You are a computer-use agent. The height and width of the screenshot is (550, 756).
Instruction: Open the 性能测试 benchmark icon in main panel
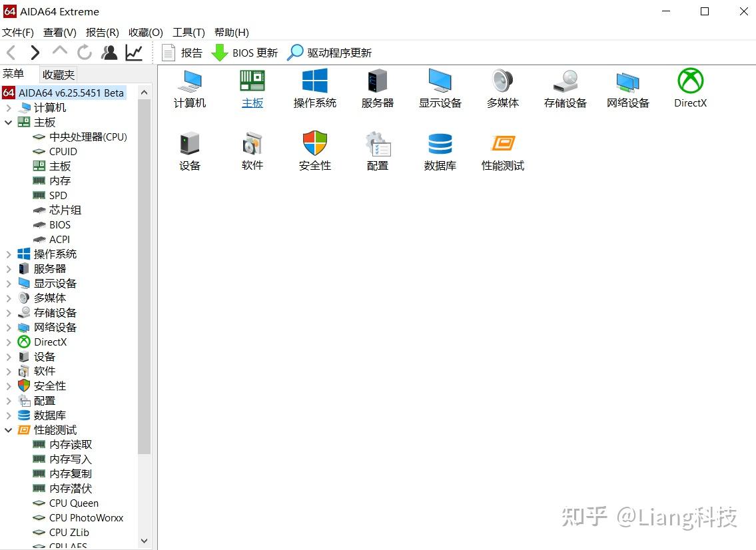(503, 152)
